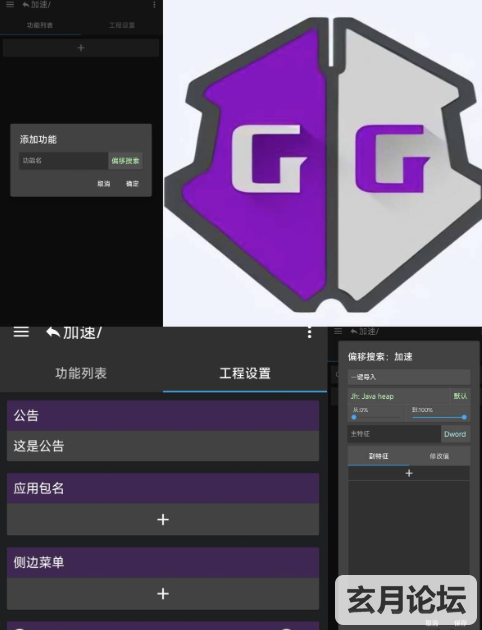The width and height of the screenshot is (482, 630).
Task: Open three-dot overflow menu in top-left panel
Action: point(154,4)
